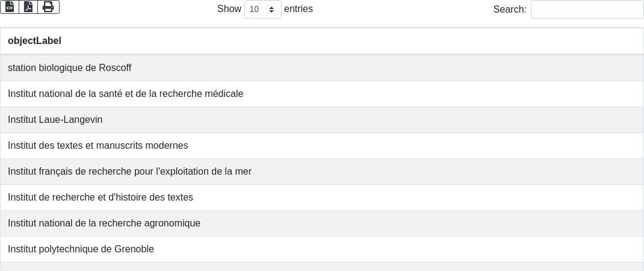644x271 pixels.
Task: Focus the Search input field
Action: (x=587, y=9)
